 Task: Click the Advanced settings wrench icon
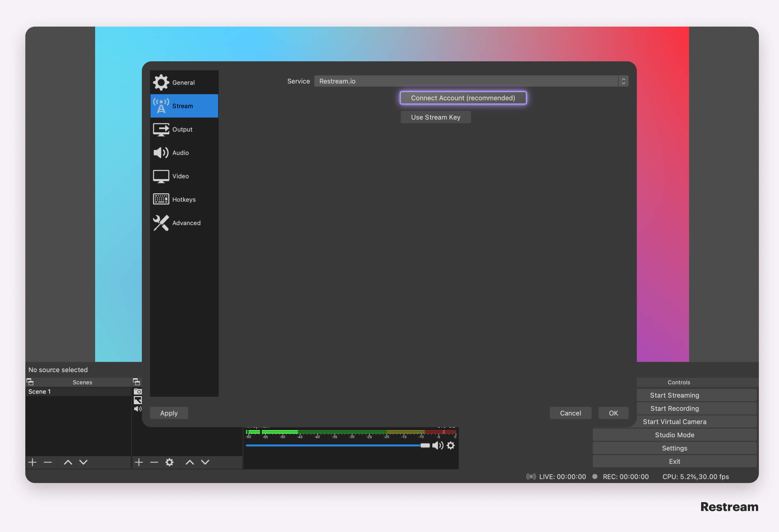159,223
